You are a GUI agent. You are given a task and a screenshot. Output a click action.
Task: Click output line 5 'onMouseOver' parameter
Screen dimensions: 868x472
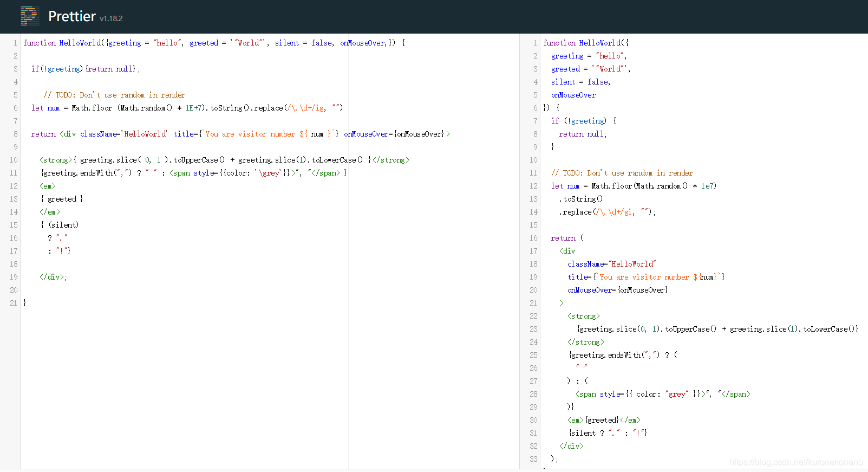pos(573,95)
